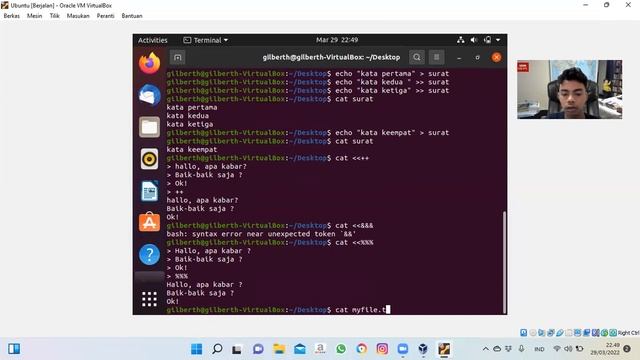
Task: Click the webcam video thumbnail
Action: tap(569, 89)
